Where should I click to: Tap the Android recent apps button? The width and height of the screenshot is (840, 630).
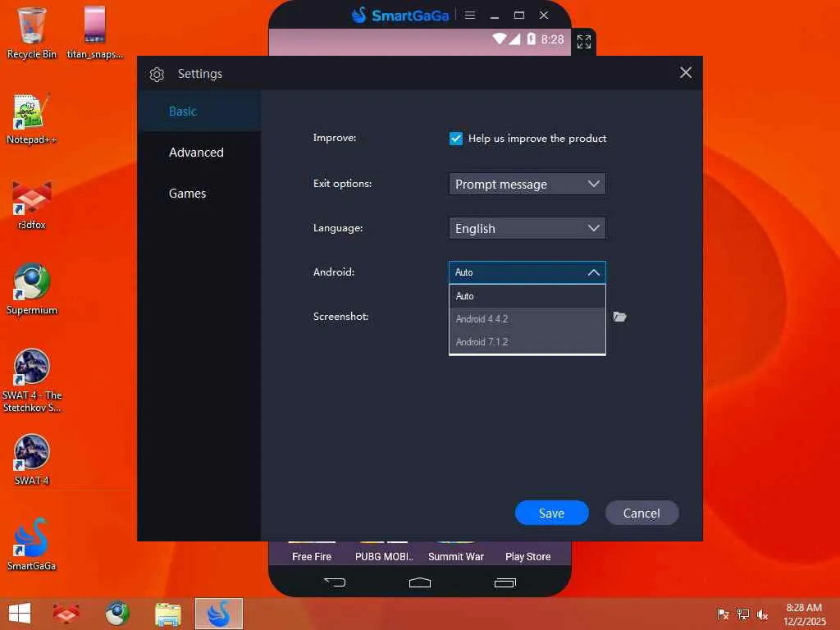[505, 582]
